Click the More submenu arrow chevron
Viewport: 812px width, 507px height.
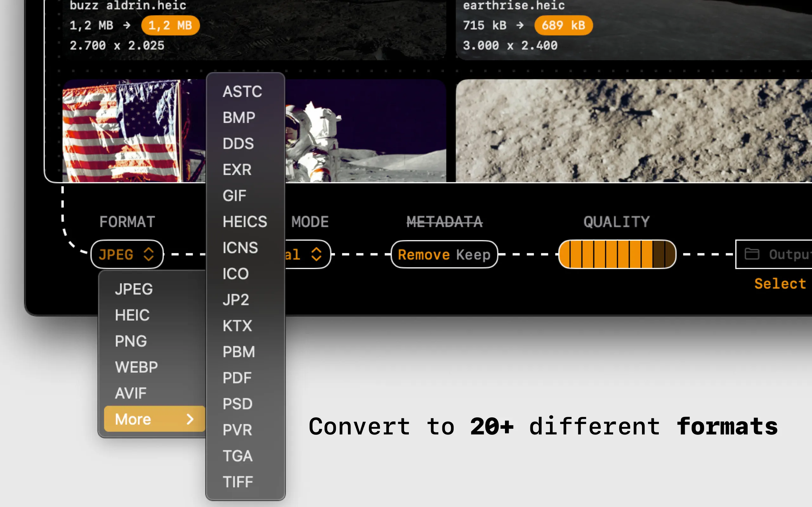pyautogui.click(x=190, y=419)
